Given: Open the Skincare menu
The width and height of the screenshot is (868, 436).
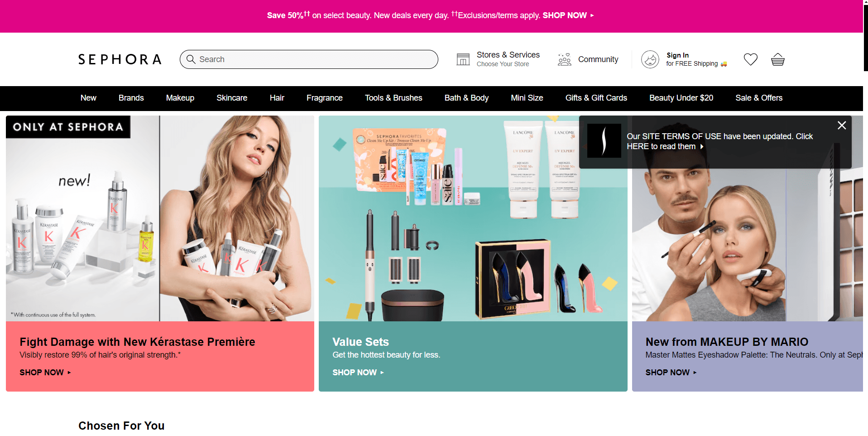Looking at the screenshot, I should click(232, 98).
